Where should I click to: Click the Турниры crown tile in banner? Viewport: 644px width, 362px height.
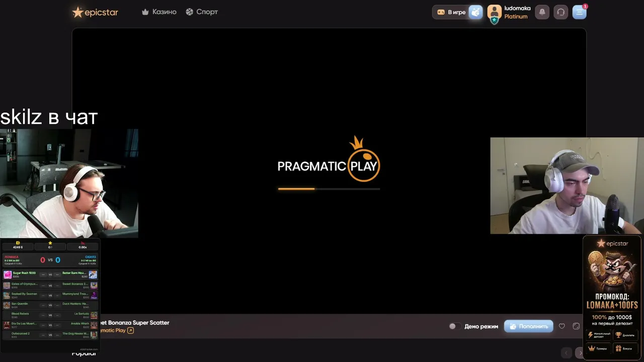tap(599, 348)
